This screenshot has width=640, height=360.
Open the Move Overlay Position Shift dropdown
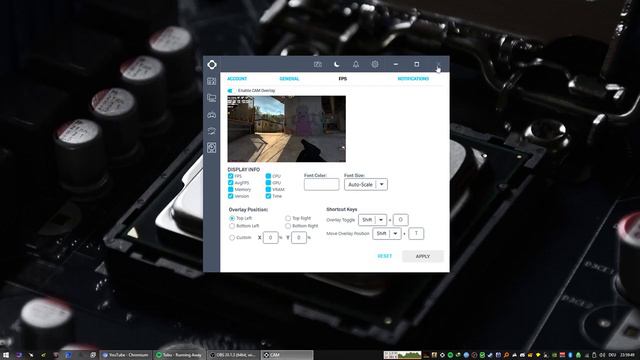pos(387,233)
